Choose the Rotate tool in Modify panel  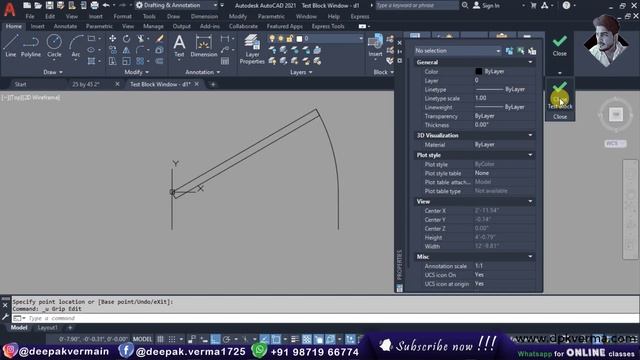click(x=127, y=38)
